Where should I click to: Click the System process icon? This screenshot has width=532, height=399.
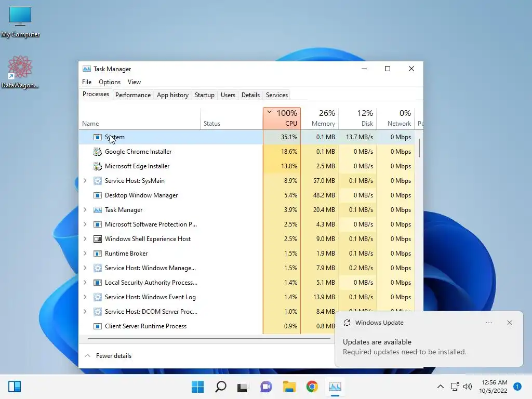[97, 137]
